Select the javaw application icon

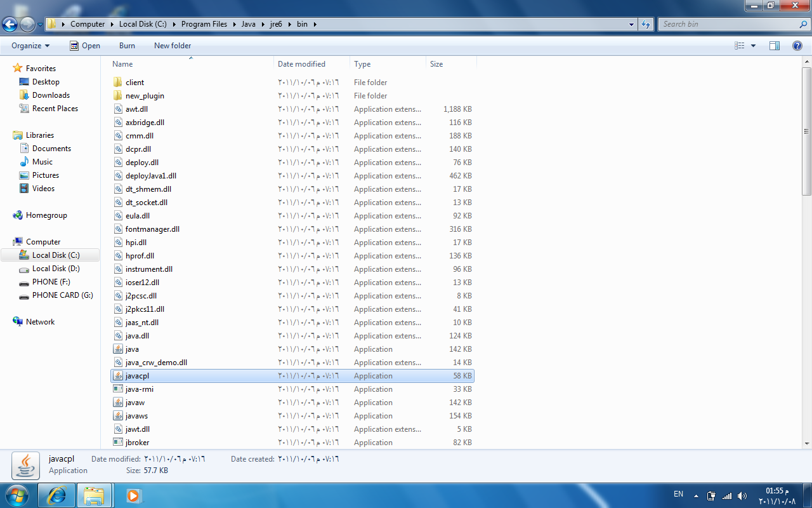tap(117, 402)
